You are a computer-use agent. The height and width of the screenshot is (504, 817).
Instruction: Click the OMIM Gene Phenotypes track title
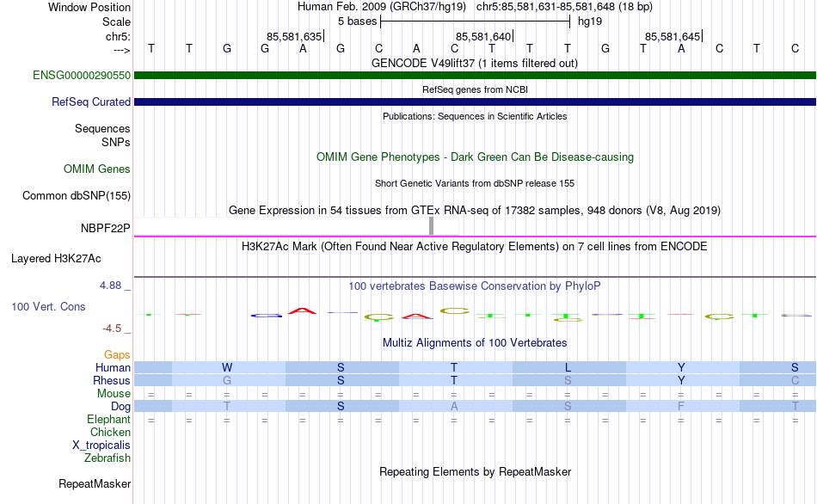tap(475, 157)
